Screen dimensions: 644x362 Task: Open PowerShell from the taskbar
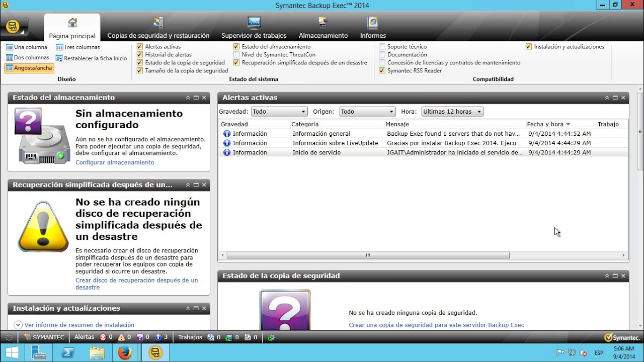coord(68,353)
